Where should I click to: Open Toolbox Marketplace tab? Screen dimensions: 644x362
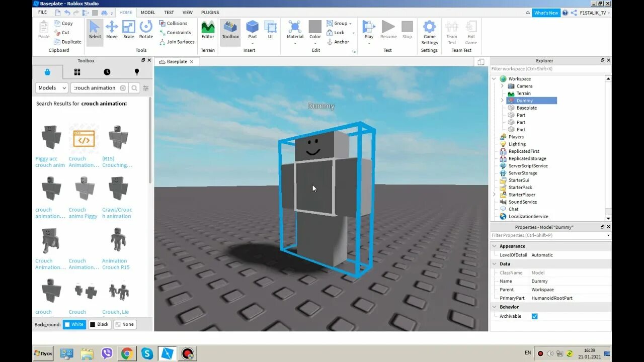(x=47, y=72)
